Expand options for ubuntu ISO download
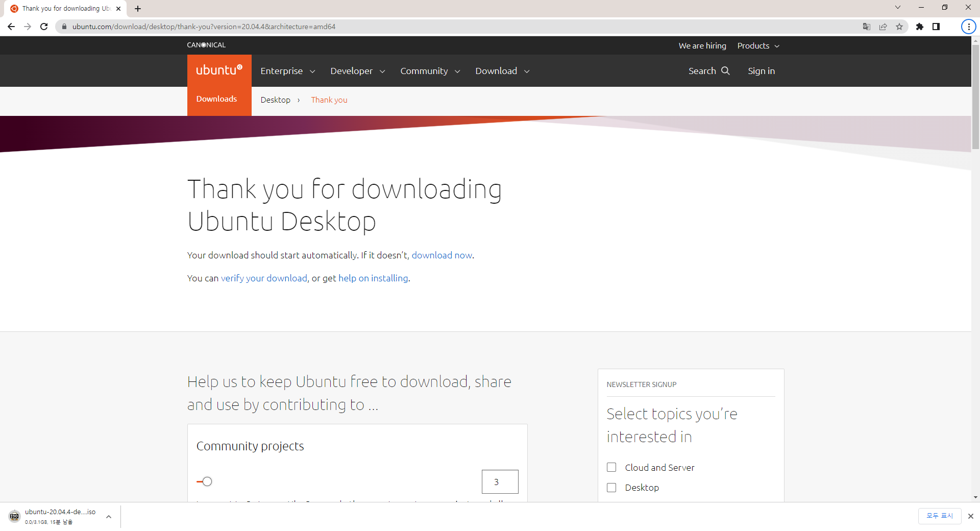Viewport: 980px width, 531px height. 109,517
